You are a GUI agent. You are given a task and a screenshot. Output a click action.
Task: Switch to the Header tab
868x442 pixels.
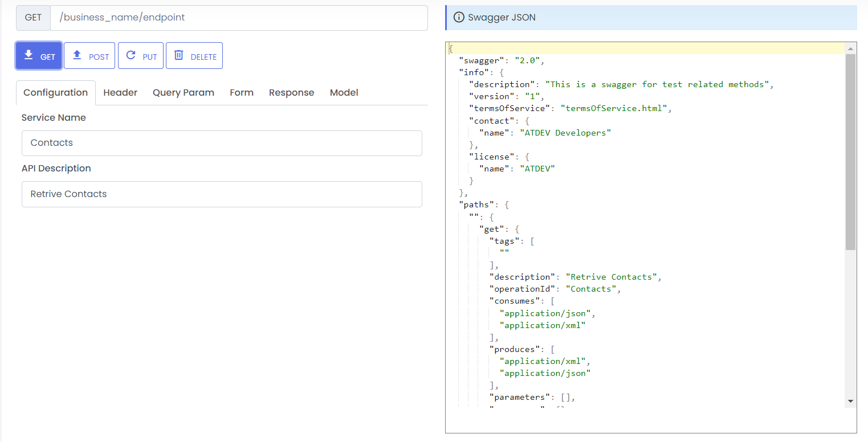pyautogui.click(x=120, y=92)
